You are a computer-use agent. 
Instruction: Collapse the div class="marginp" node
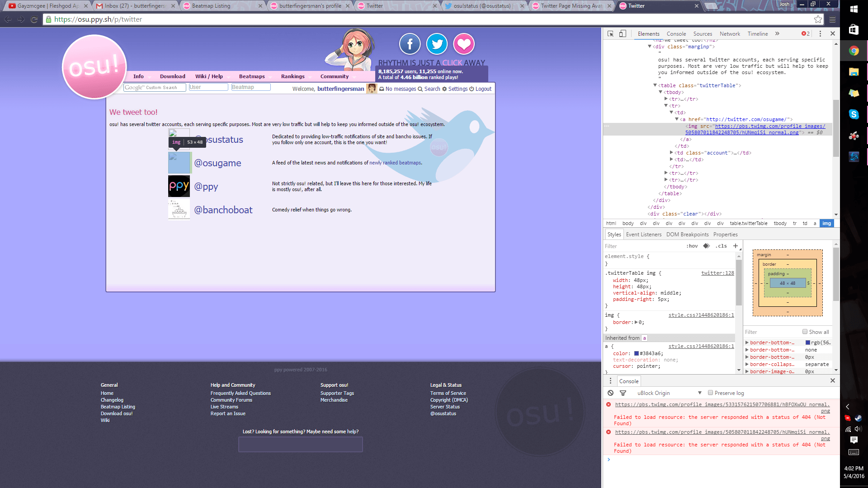click(650, 47)
